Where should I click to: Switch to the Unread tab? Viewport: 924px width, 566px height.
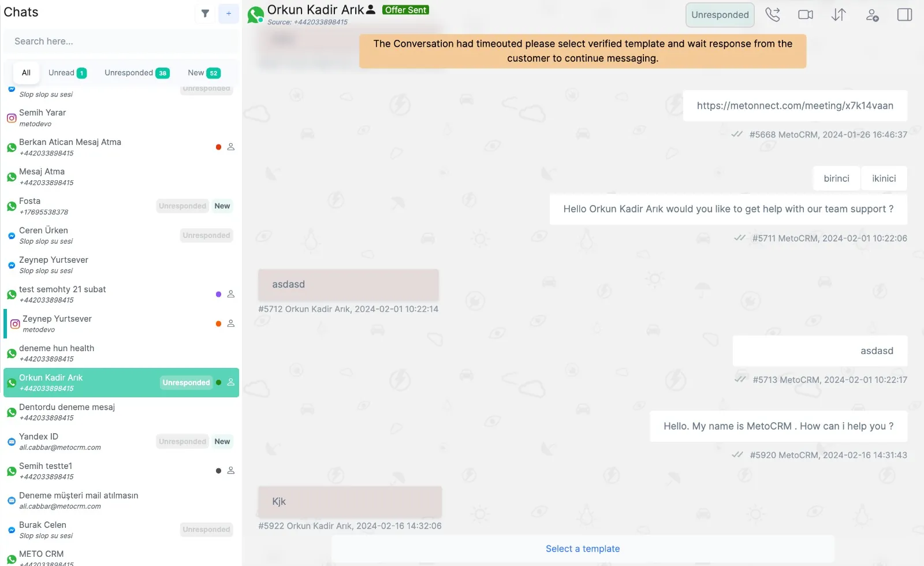tap(67, 73)
